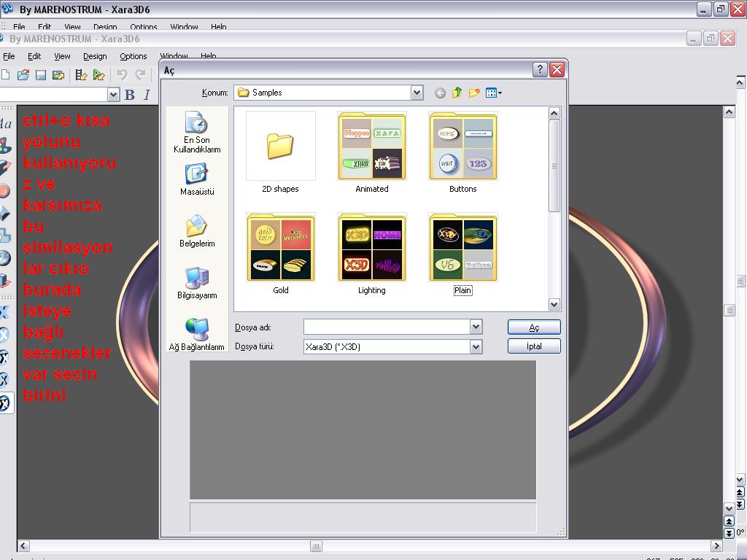Open Ağ Bağlantılarım in places bar
The image size is (747, 560).
(197, 335)
